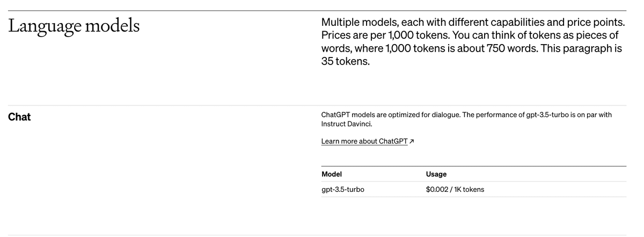Viewport: 644px width, 237px height.
Task: Click the words 'This paragraph is' in the intro
Action: tap(582, 49)
